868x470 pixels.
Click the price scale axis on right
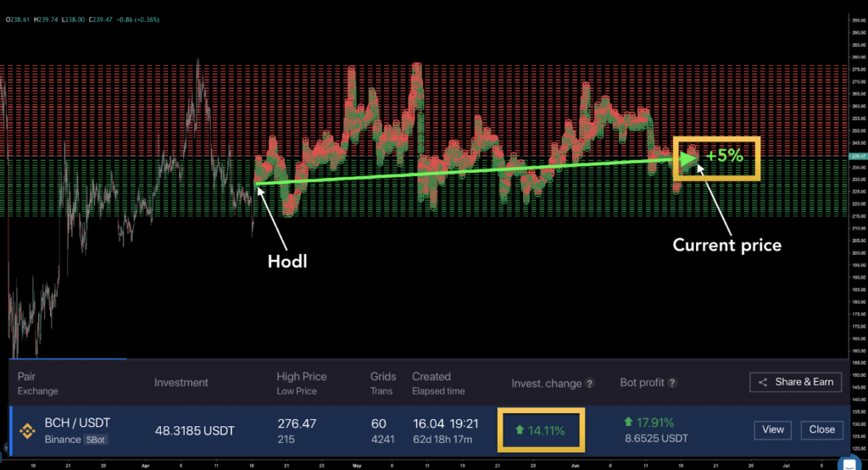(x=857, y=212)
